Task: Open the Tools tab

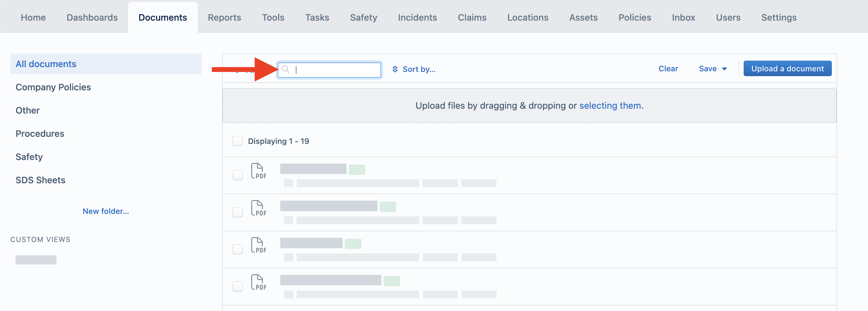Action: [273, 17]
